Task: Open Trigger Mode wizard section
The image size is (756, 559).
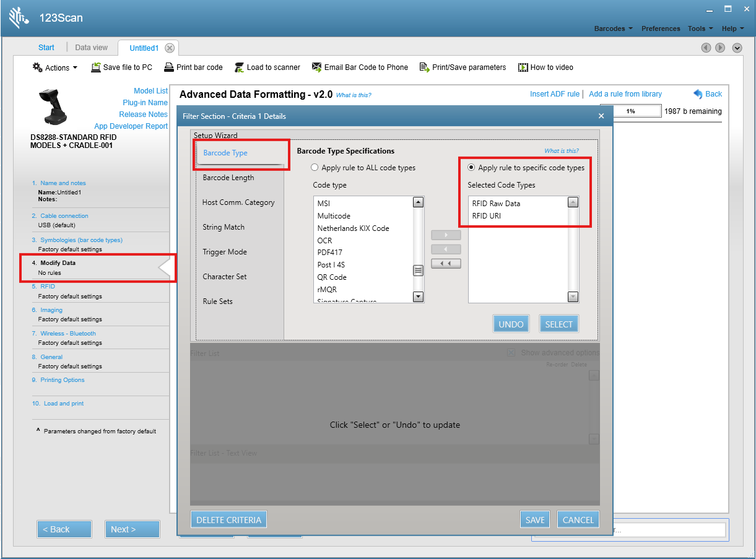Action: [x=225, y=252]
